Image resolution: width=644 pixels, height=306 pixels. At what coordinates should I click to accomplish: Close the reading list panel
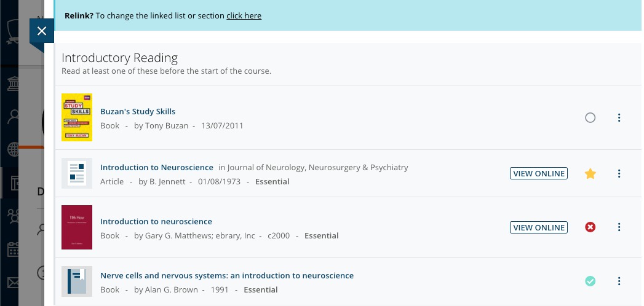(41, 31)
